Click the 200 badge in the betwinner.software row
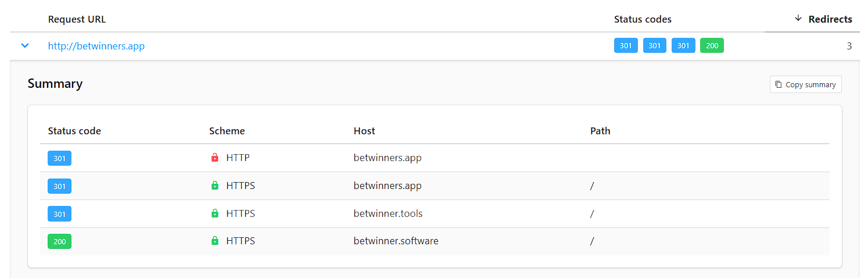Viewport: 868px width, 278px height. [59, 241]
